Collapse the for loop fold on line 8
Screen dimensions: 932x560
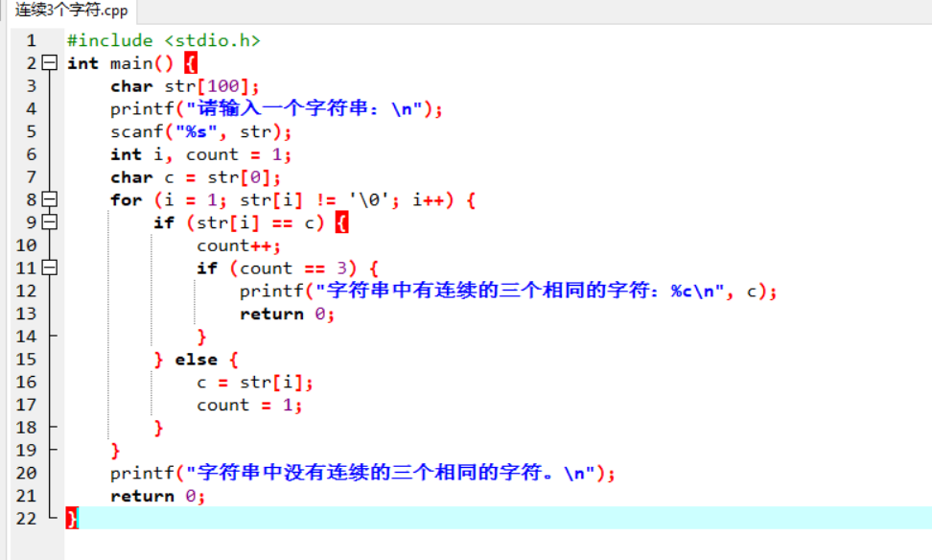(x=50, y=199)
